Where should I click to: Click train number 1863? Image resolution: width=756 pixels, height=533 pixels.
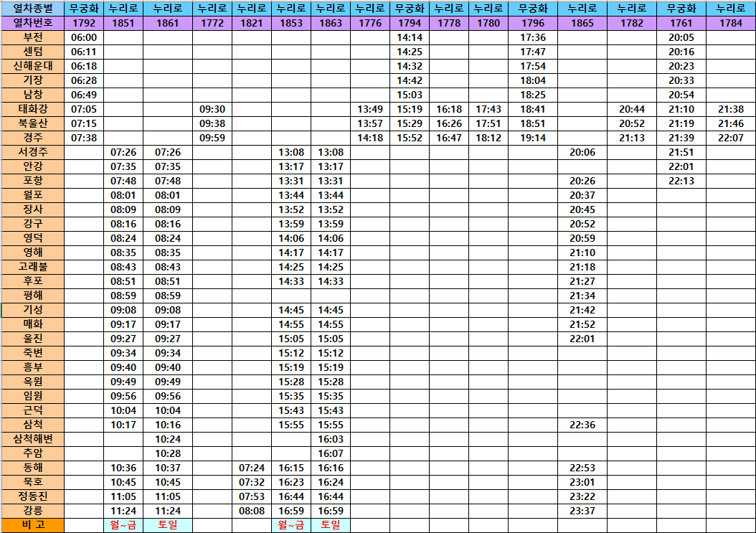point(331,23)
